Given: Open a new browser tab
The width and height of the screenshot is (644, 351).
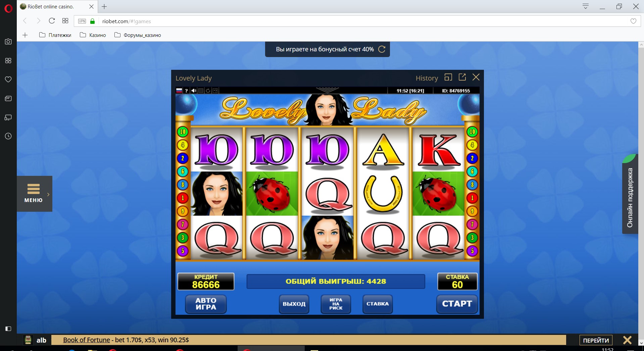Looking at the screenshot, I should [x=104, y=6].
